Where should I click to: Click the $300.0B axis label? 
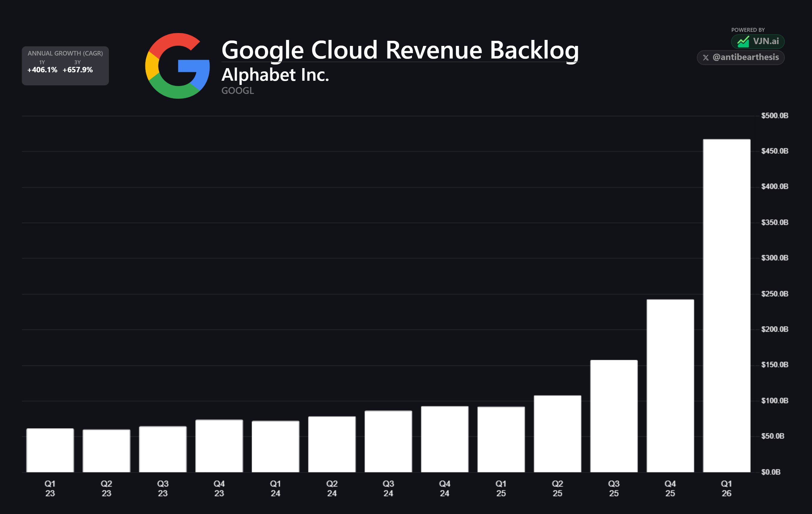(x=774, y=258)
